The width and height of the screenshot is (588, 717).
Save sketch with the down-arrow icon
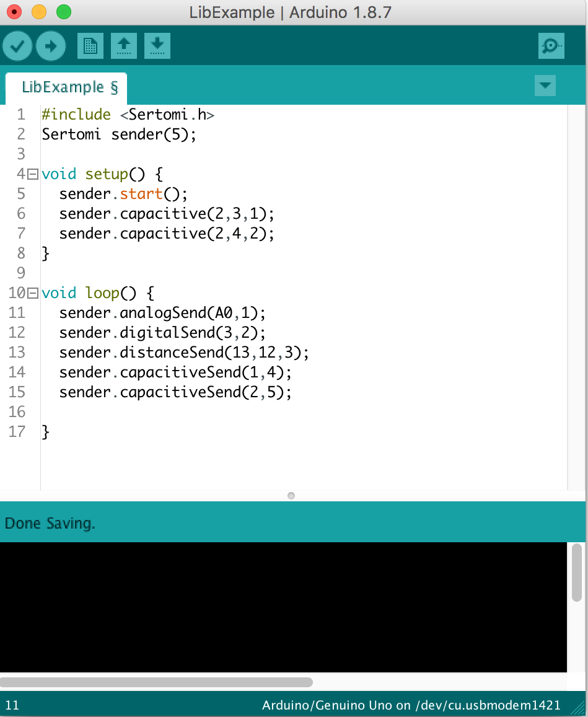point(157,46)
